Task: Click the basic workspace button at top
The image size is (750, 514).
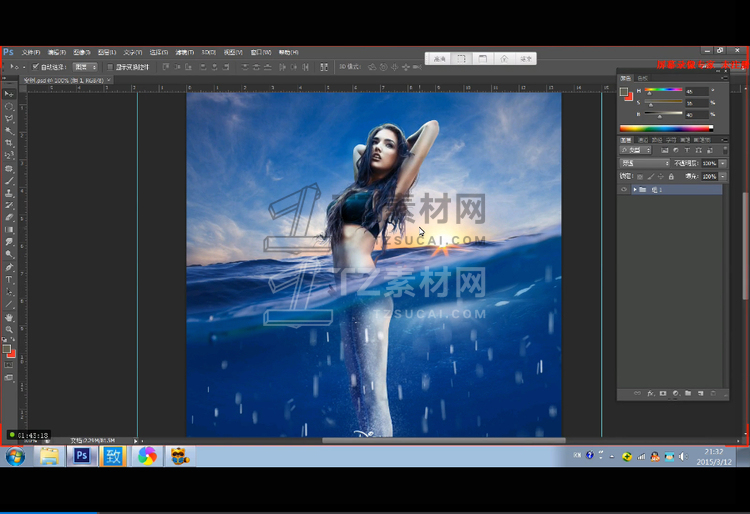Action: pos(438,59)
